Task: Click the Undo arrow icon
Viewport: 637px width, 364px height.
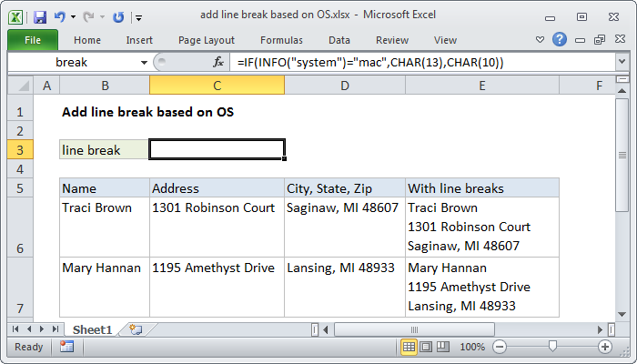Action: (x=60, y=17)
